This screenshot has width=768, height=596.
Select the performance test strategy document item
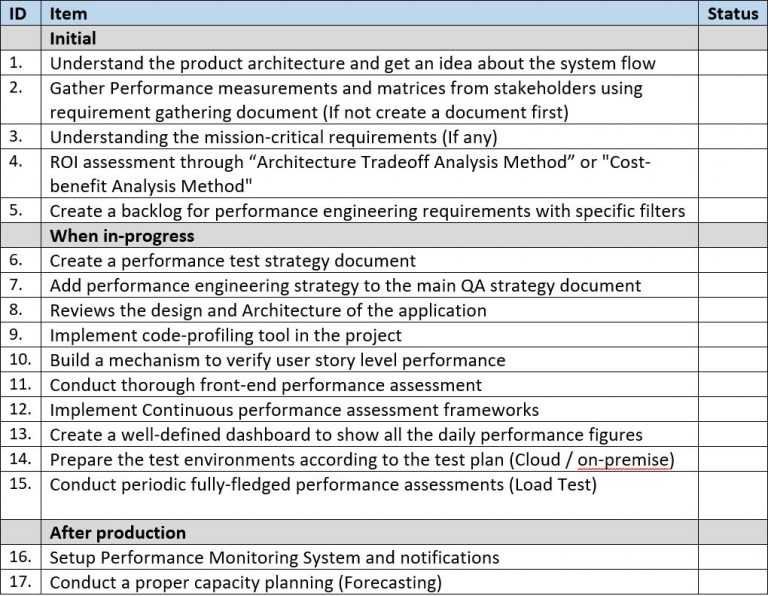(232, 261)
